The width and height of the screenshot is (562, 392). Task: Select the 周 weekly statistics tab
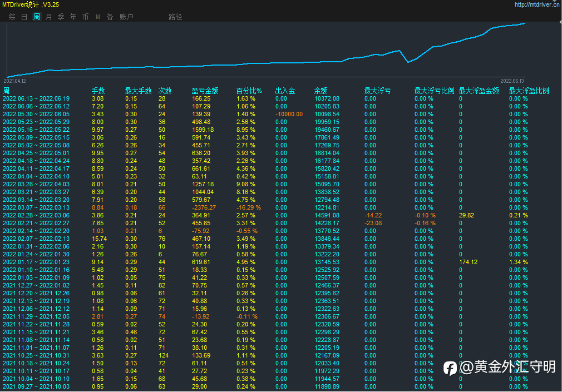(37, 17)
